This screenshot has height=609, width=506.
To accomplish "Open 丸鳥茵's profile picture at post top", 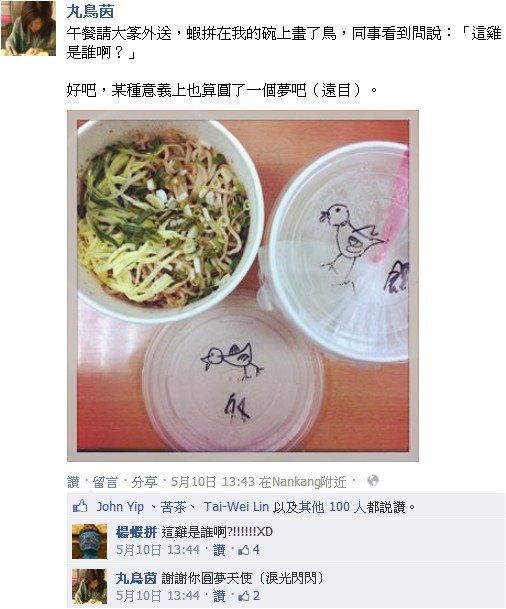I will click(x=28, y=28).
